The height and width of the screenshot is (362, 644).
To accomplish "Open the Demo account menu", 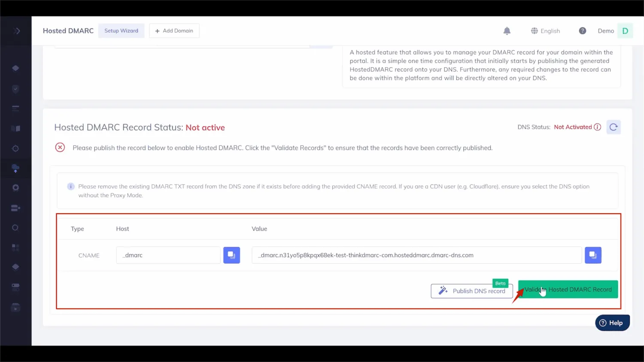I will point(606,31).
